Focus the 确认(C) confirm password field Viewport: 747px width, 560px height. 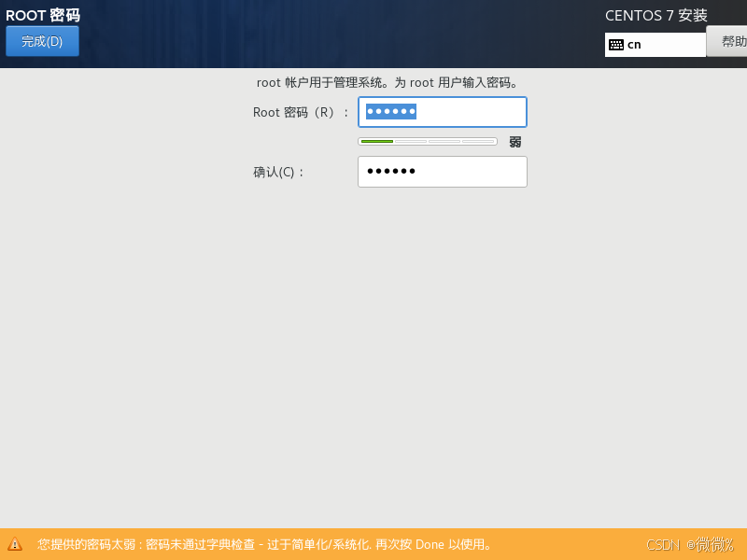[x=442, y=172]
